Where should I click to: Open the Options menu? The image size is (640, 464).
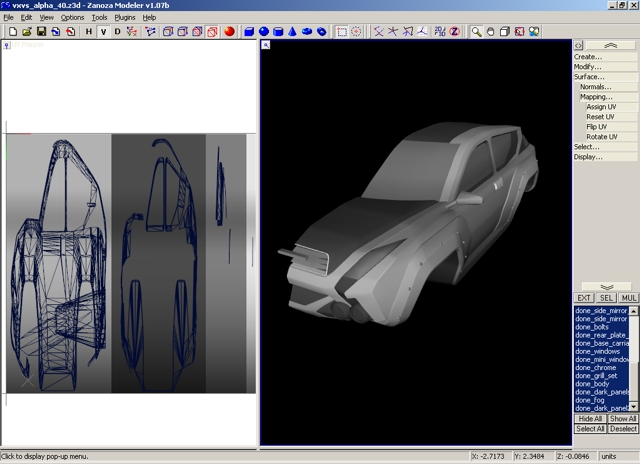pyautogui.click(x=73, y=17)
